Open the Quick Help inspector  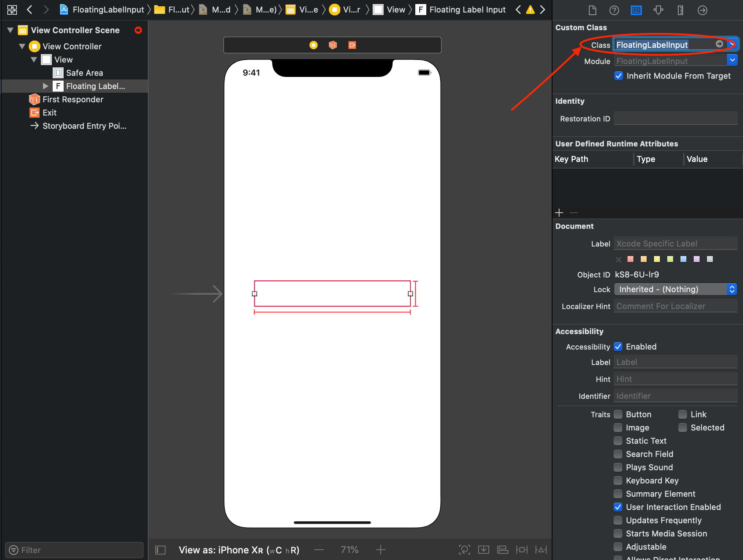(x=614, y=10)
